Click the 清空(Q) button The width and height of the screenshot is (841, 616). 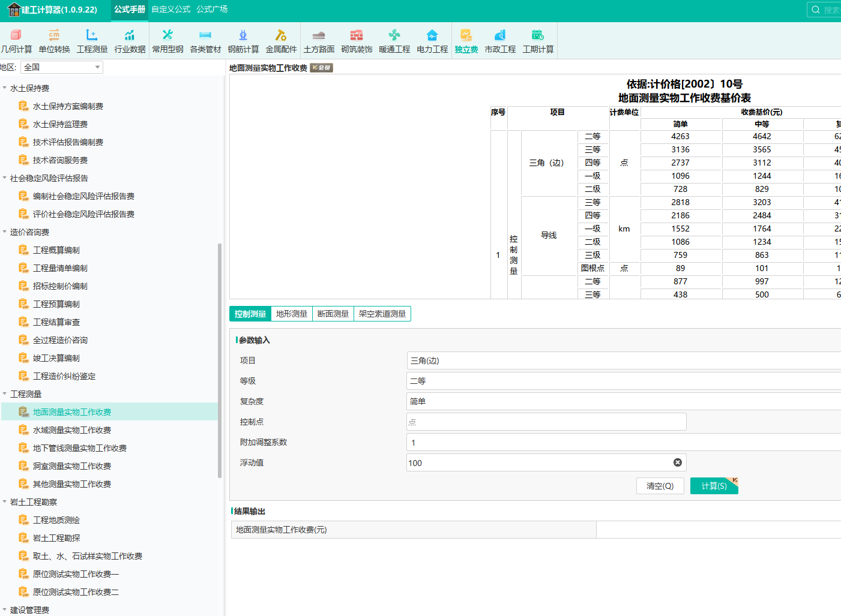click(660, 486)
